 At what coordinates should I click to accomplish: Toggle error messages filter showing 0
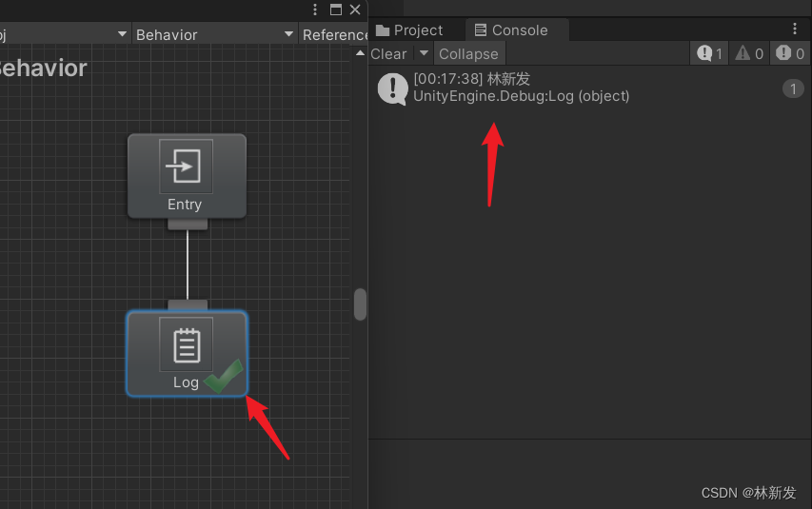pyautogui.click(x=790, y=53)
